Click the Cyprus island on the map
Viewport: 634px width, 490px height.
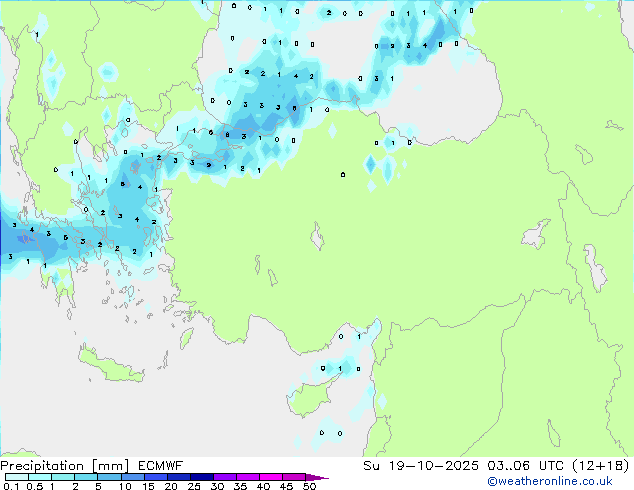(x=311, y=396)
